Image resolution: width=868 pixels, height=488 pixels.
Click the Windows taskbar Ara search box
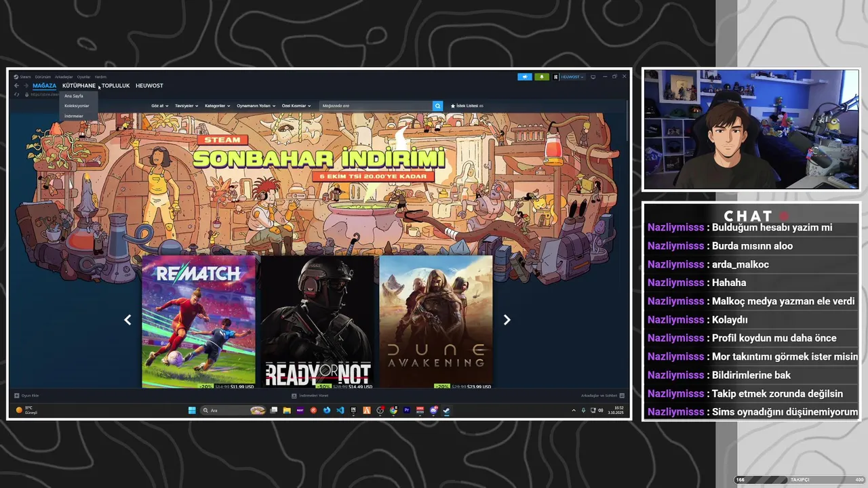click(x=234, y=410)
